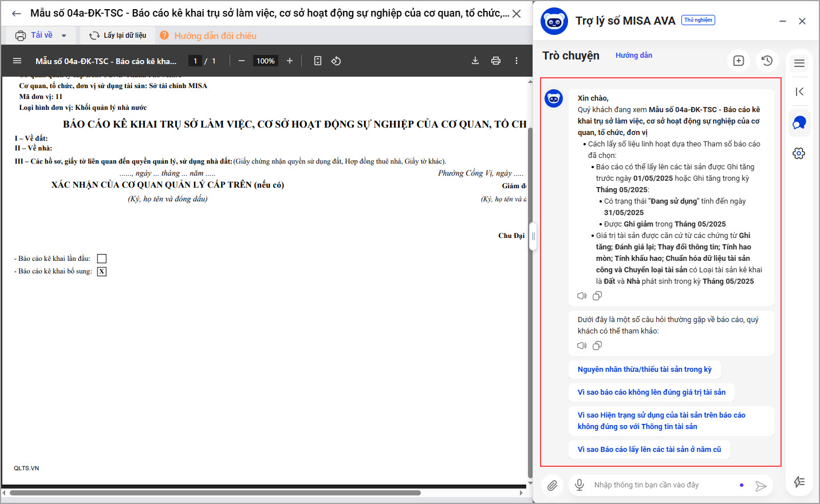Click the PDF page number field
The image size is (820, 504).
pos(195,61)
